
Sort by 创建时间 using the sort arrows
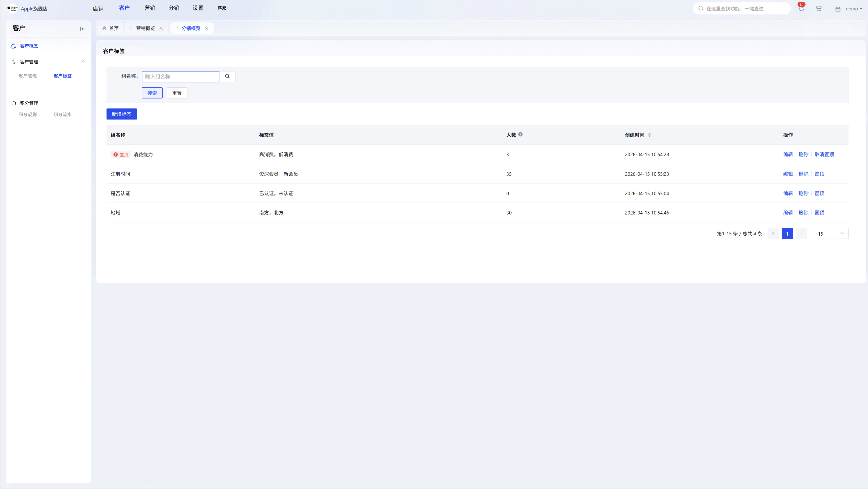649,135
